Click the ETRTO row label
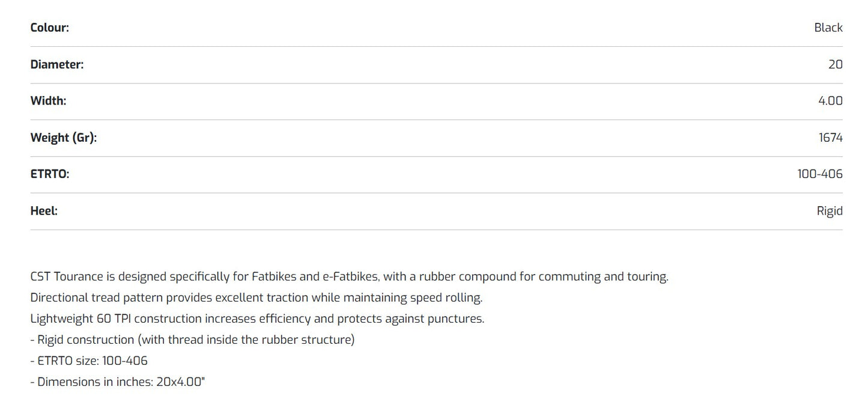The width and height of the screenshot is (868, 414). click(50, 174)
